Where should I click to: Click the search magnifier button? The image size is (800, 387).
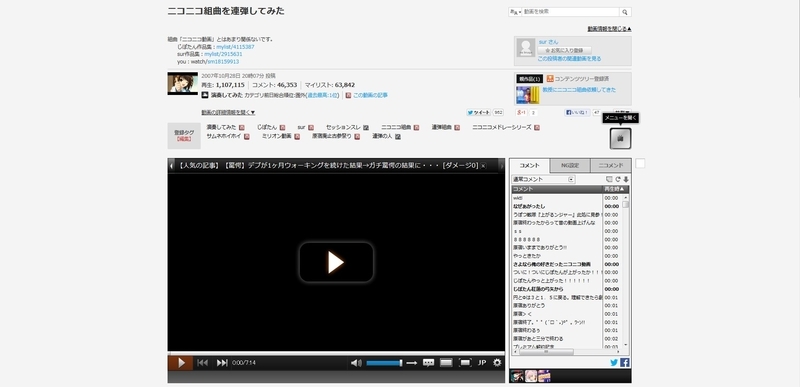625,12
